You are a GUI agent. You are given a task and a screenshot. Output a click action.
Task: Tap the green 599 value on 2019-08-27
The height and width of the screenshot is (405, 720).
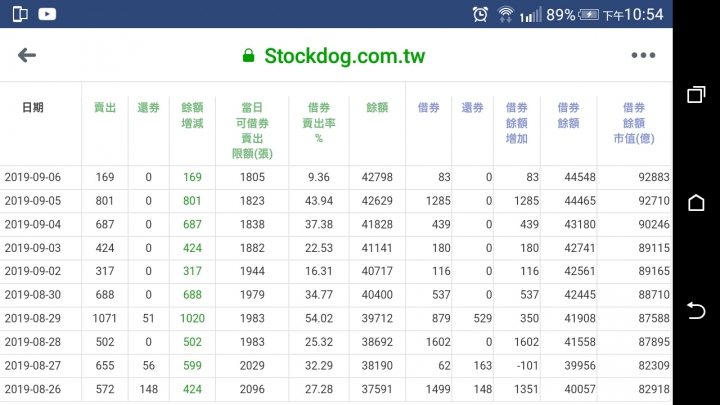(x=192, y=366)
